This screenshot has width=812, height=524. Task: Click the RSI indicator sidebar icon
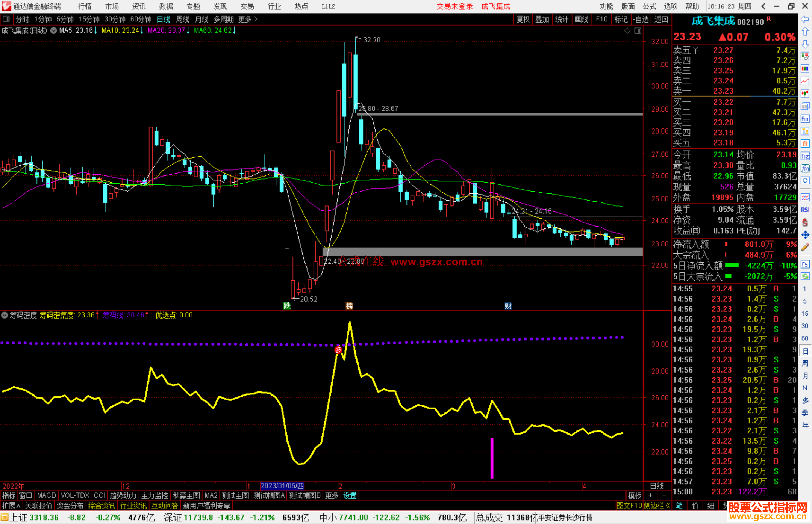805,210
